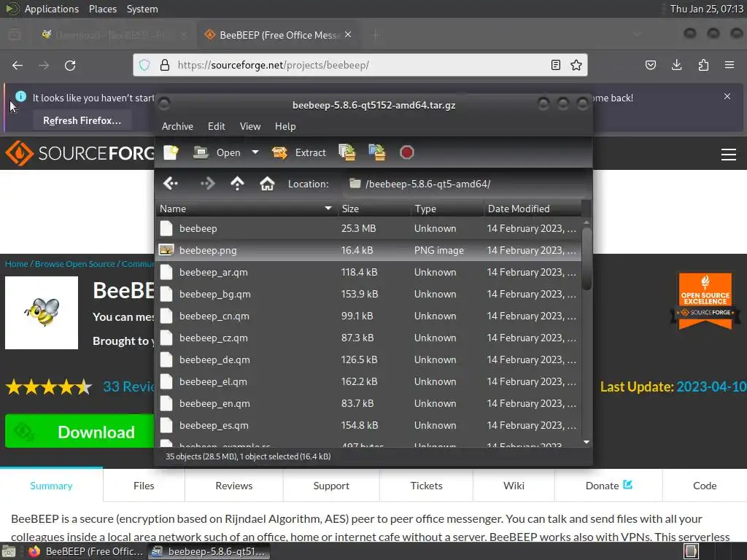
Task: Open the Support tab
Action: pyautogui.click(x=331, y=486)
